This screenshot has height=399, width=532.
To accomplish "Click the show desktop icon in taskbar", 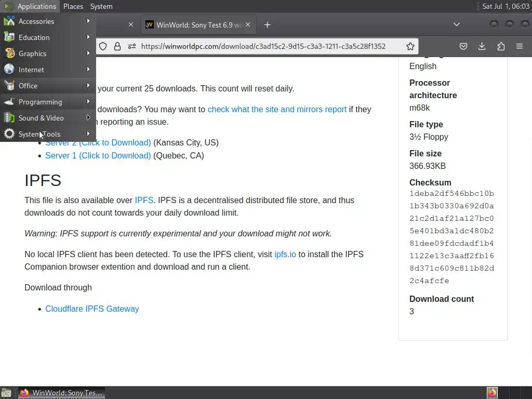I will point(6,393).
